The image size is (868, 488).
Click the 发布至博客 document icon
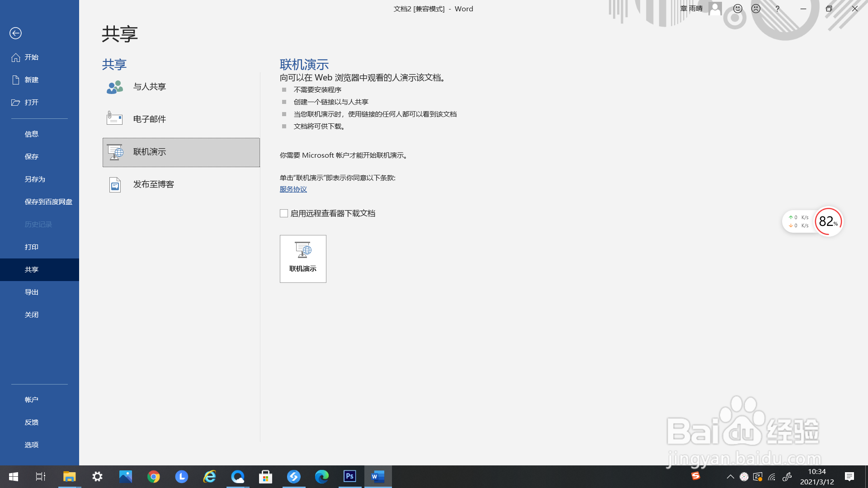(x=115, y=185)
